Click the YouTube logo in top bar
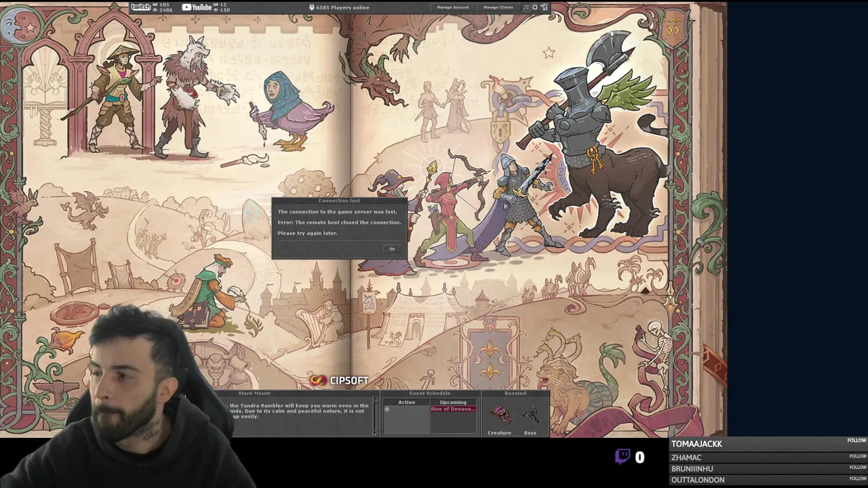868x488 pixels. pyautogui.click(x=197, y=7)
